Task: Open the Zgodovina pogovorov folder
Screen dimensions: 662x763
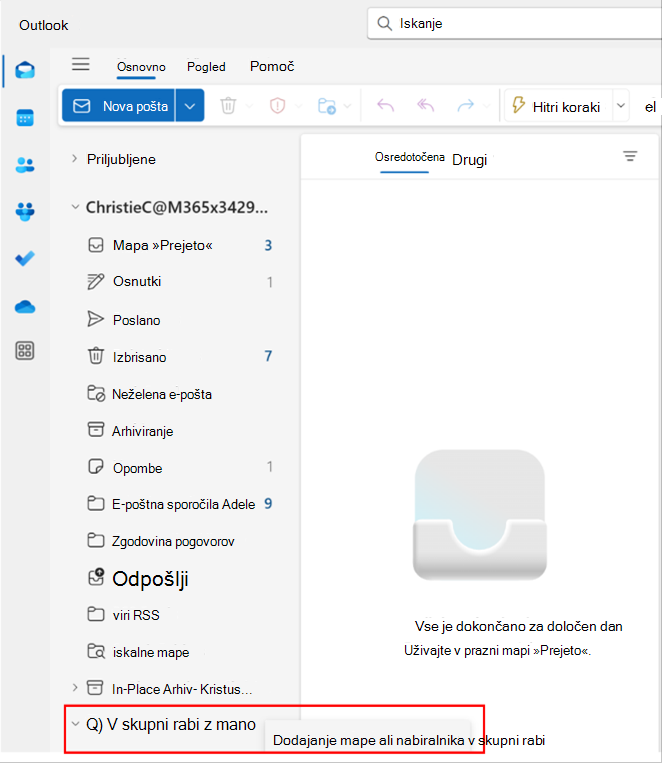Action: tap(179, 541)
